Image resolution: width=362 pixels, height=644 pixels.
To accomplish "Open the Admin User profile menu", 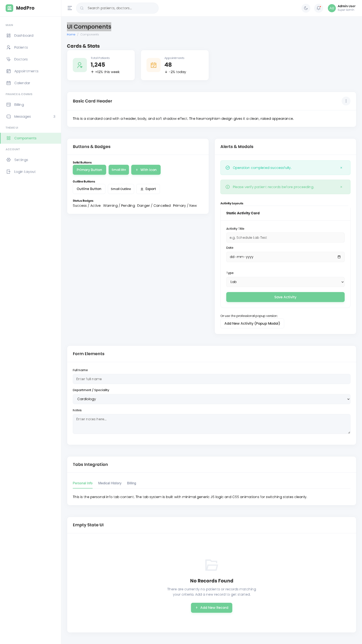I will [x=342, y=8].
